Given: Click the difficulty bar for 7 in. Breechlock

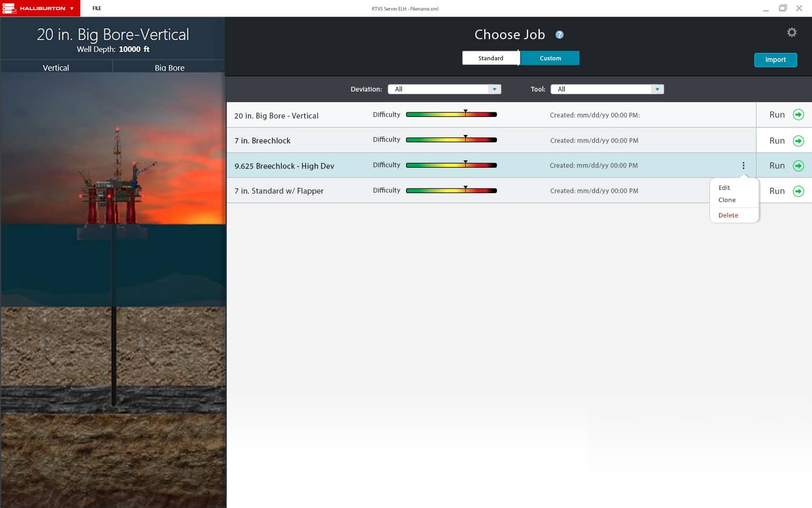Looking at the screenshot, I should [451, 140].
